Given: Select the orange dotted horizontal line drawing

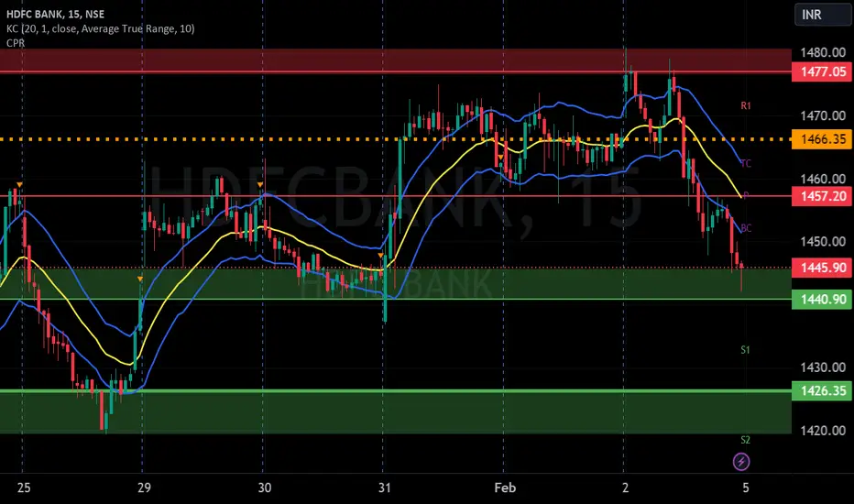Looking at the screenshot, I should pos(396,139).
